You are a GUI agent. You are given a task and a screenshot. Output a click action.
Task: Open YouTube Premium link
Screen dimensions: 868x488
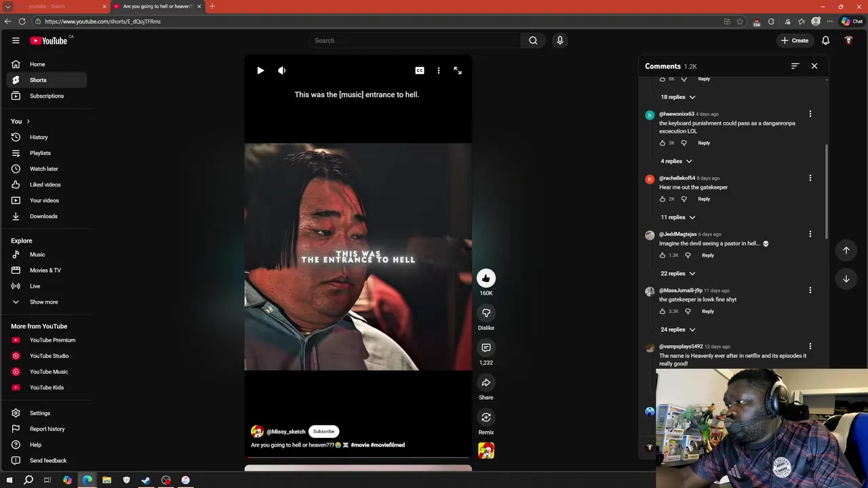[x=47, y=340]
